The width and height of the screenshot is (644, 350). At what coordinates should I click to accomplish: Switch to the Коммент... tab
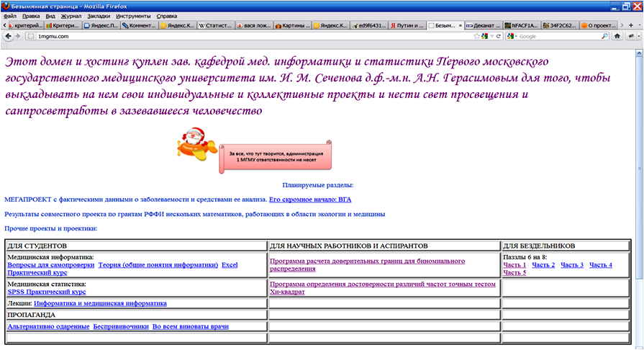click(139, 25)
